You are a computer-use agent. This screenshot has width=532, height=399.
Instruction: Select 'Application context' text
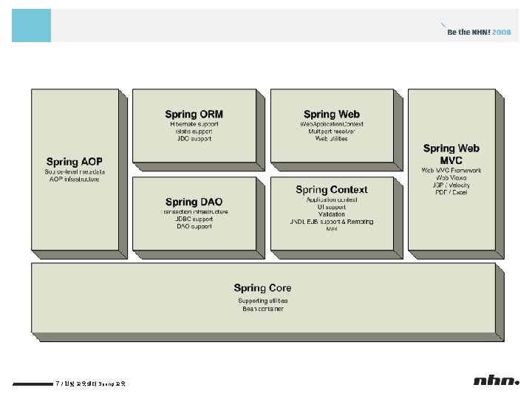point(332,199)
